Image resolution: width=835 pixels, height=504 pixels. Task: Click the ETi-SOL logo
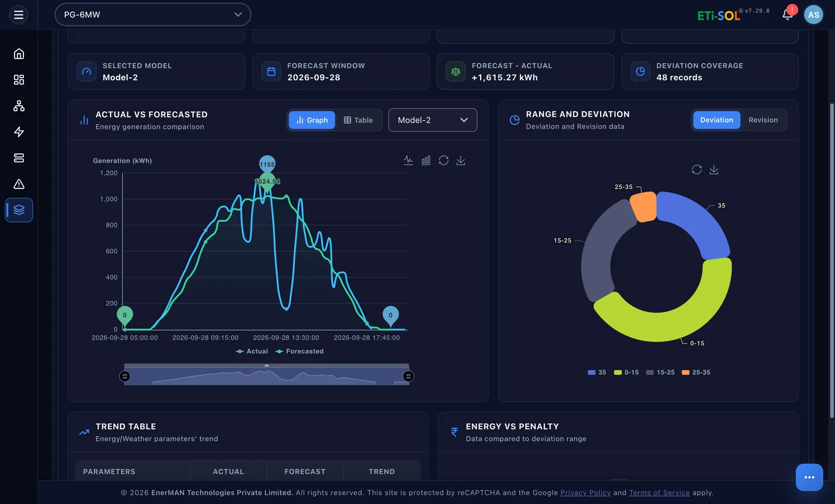tap(719, 15)
